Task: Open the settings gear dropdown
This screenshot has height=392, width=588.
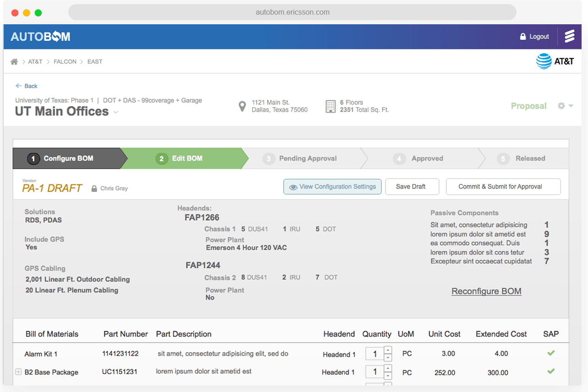Action: (565, 106)
